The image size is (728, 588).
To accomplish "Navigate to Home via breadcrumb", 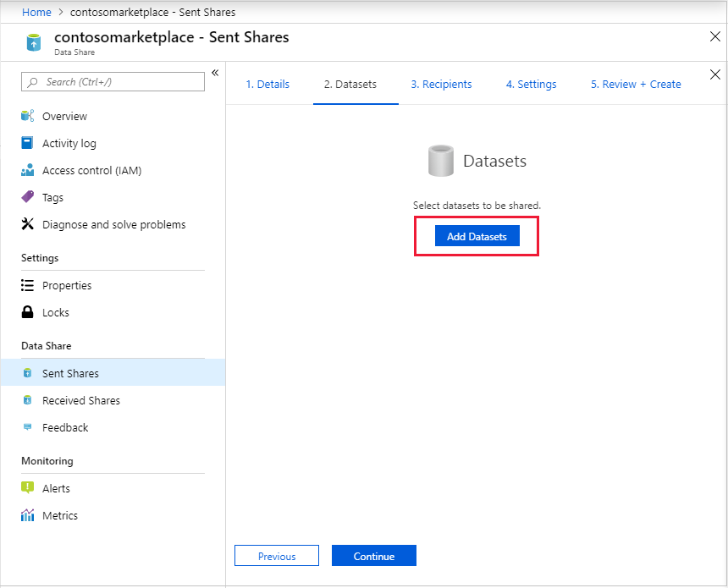I will [36, 12].
